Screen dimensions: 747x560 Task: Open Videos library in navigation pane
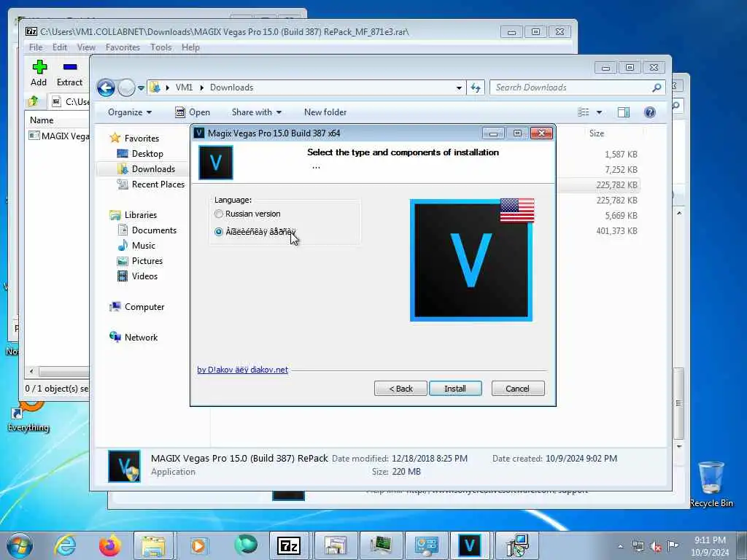coord(138,276)
